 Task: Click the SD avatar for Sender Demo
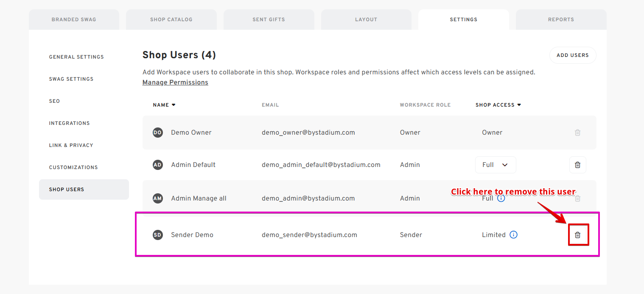(x=158, y=235)
